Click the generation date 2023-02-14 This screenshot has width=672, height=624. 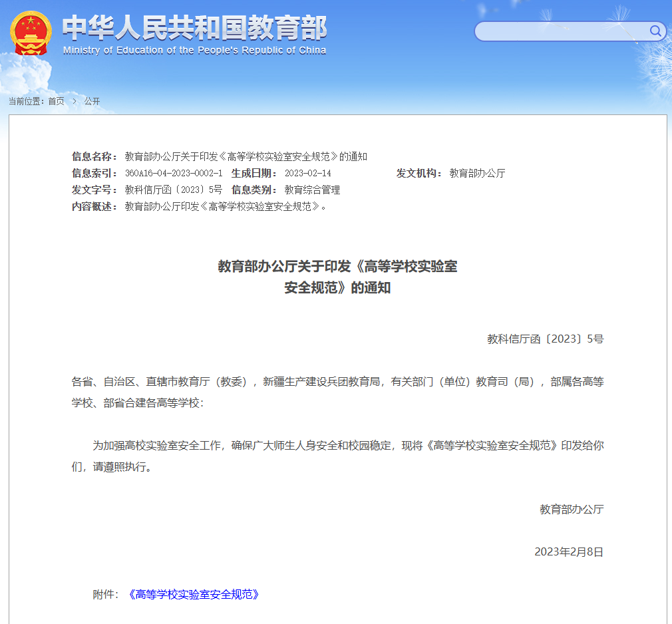click(x=307, y=173)
